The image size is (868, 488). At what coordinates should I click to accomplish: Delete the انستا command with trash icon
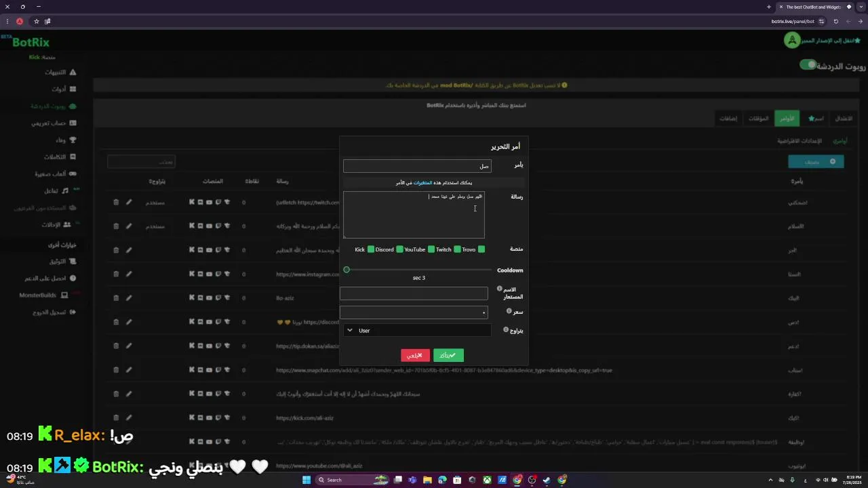pyautogui.click(x=116, y=274)
